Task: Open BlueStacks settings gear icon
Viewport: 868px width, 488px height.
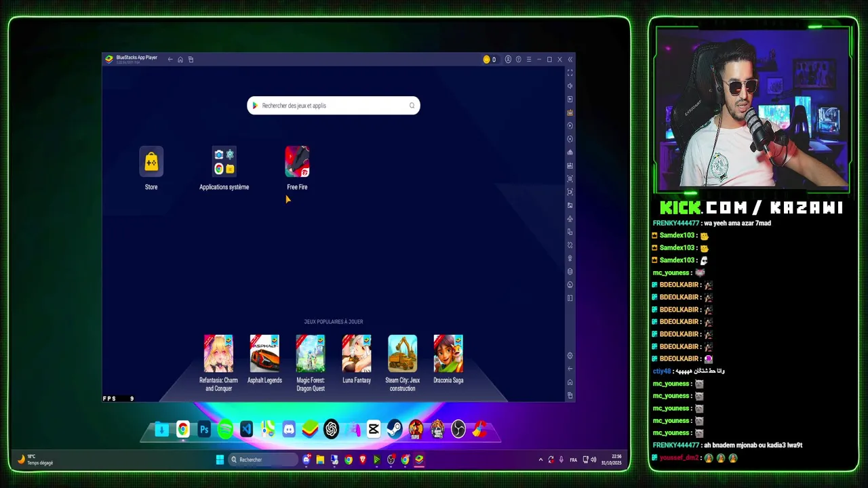Action: point(570,356)
